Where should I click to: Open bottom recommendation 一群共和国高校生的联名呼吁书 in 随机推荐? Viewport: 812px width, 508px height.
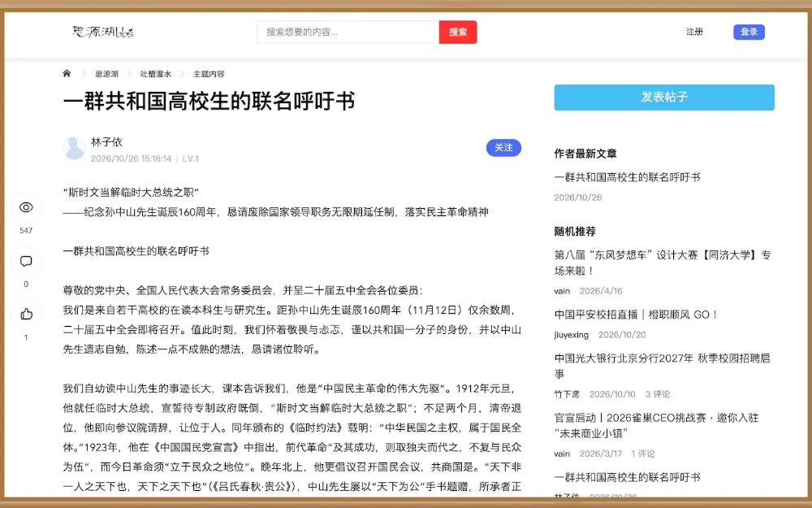tap(627, 477)
